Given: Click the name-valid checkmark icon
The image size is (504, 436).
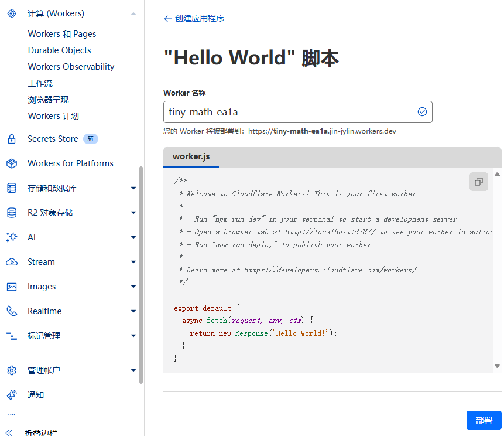Looking at the screenshot, I should point(422,112).
